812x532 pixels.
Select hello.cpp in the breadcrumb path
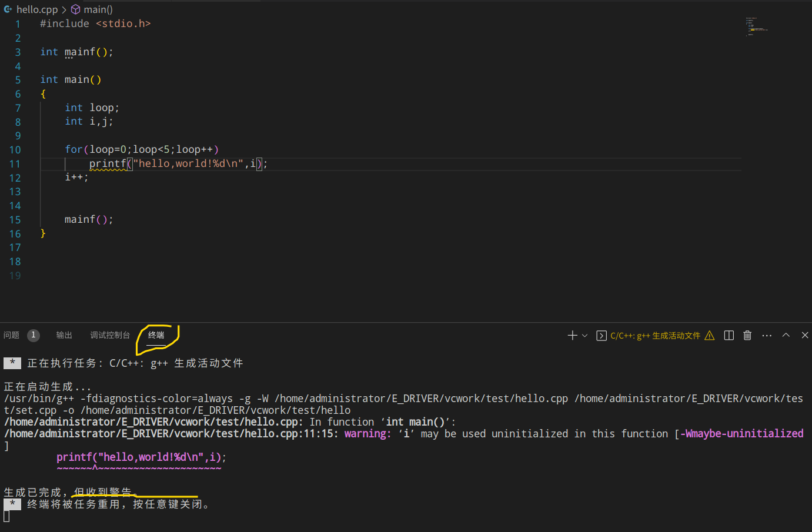click(37, 9)
